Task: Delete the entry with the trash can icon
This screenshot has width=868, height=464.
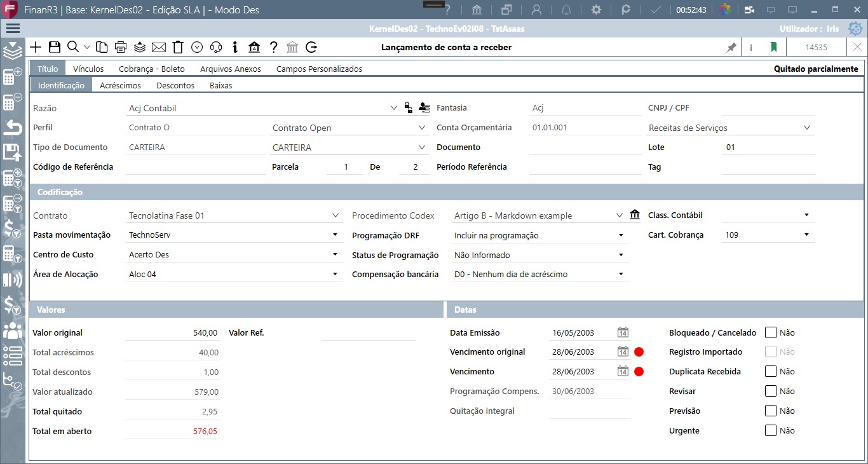Action: [x=178, y=47]
